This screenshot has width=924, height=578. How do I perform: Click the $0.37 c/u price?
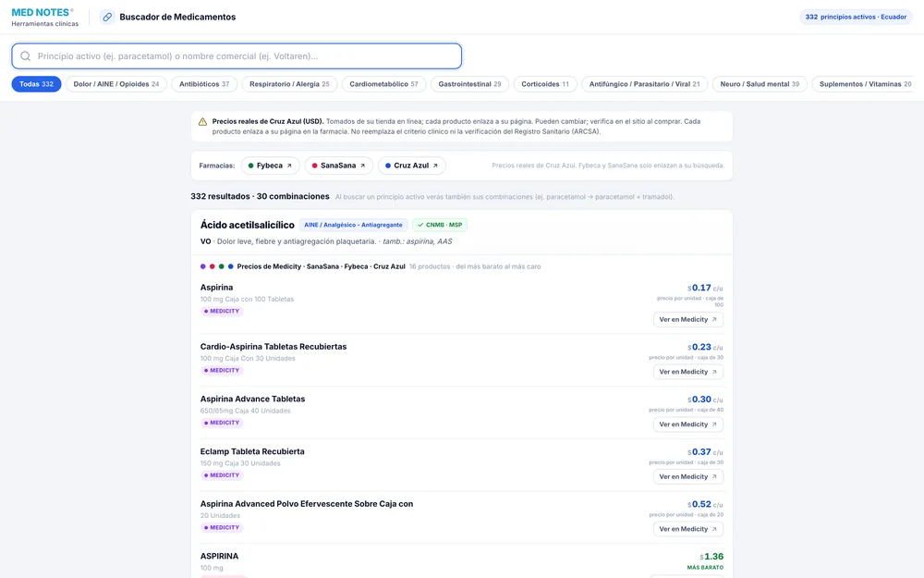[x=705, y=452]
